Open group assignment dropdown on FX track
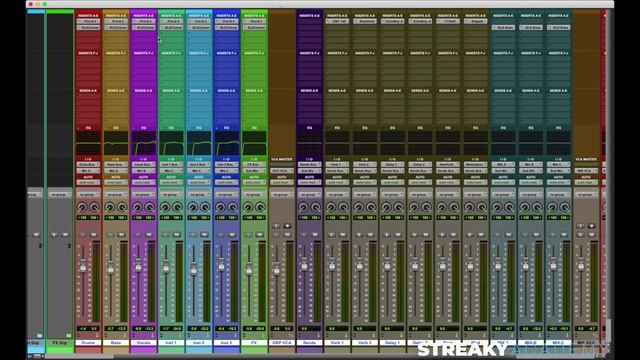The image size is (640, 360). (254, 195)
